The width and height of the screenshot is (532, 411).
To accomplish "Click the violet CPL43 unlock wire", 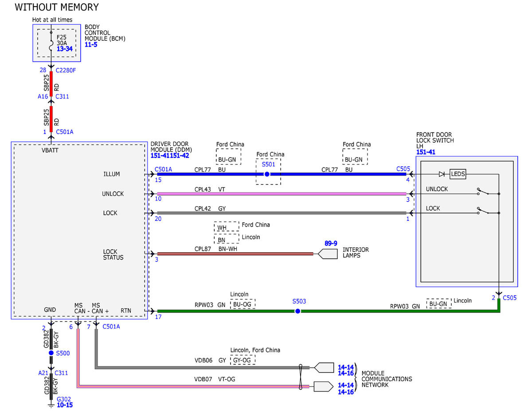I will (x=282, y=194).
